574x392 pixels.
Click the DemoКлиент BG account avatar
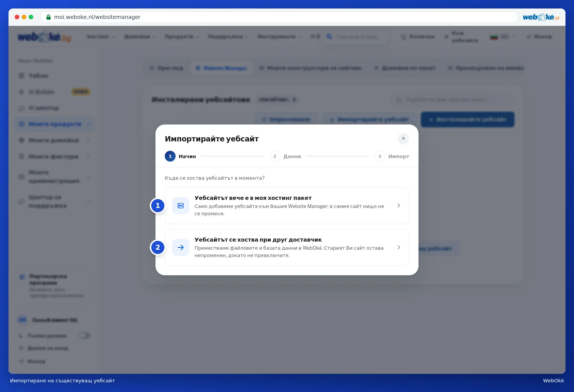[22, 320]
